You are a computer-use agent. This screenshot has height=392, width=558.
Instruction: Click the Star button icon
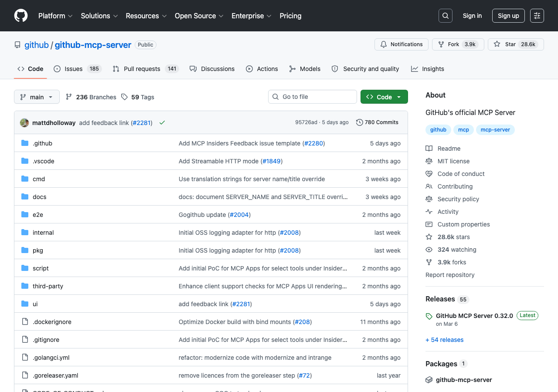click(497, 44)
